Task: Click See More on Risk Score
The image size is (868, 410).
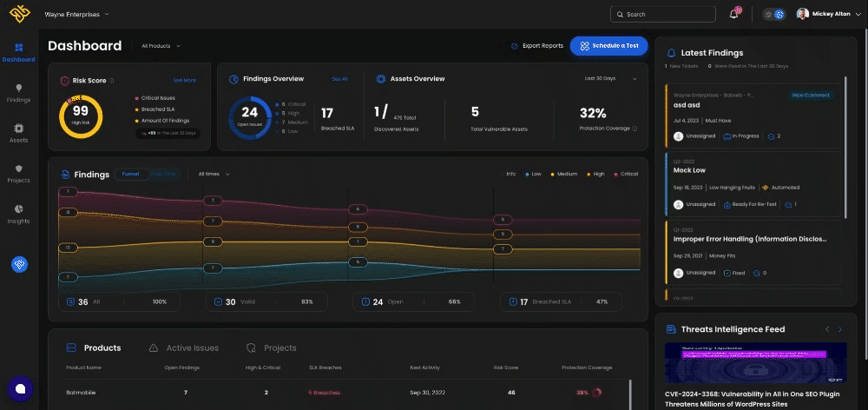Action: coord(184,80)
